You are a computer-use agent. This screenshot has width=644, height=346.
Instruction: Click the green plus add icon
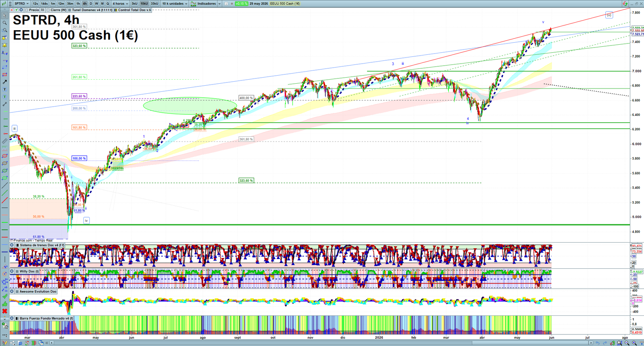[17, 10]
